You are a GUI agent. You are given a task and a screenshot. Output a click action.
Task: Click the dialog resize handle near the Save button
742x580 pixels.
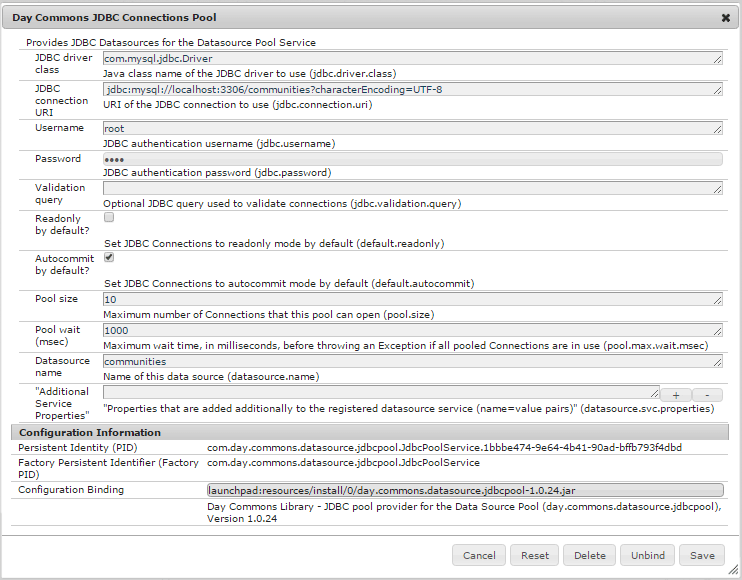733,570
